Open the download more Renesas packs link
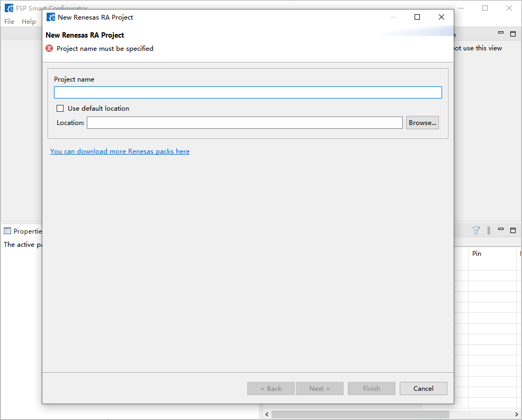This screenshot has height=420, width=522. [x=120, y=151]
